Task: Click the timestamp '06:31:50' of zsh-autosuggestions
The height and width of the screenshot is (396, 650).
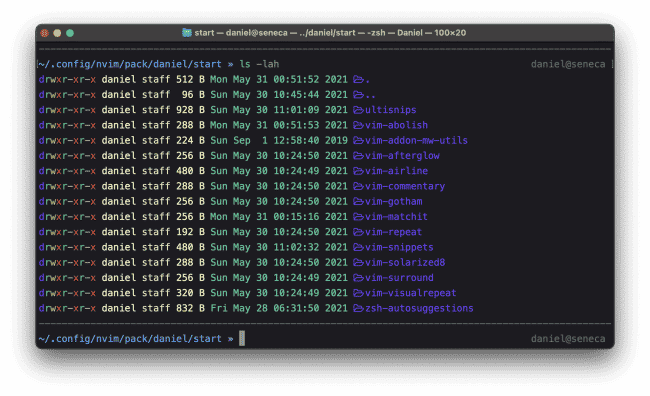Action: coord(296,309)
